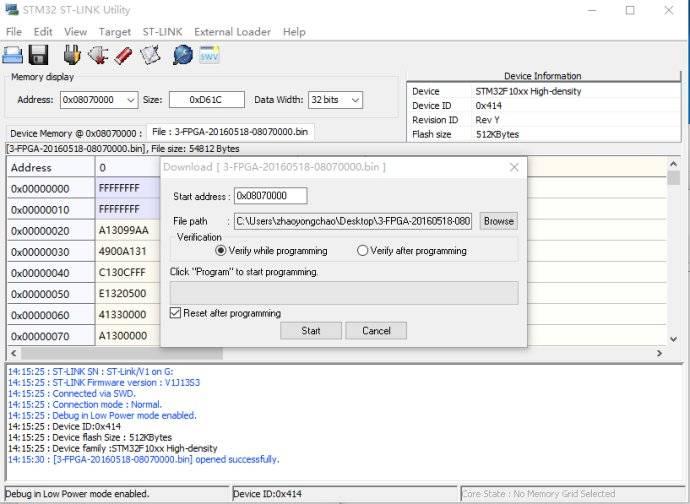Image resolution: width=690 pixels, height=504 pixels.
Task: Click cell value E1320500
Action: [x=122, y=294]
